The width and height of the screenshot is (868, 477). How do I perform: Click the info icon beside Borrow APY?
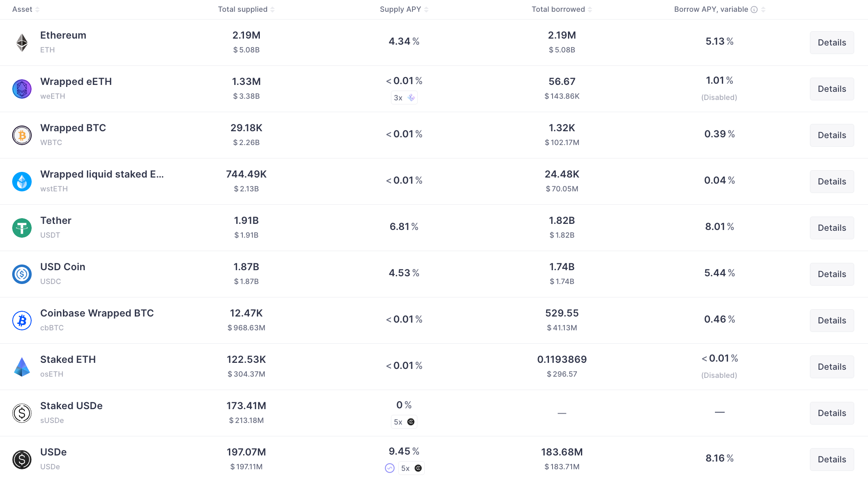[x=754, y=9]
